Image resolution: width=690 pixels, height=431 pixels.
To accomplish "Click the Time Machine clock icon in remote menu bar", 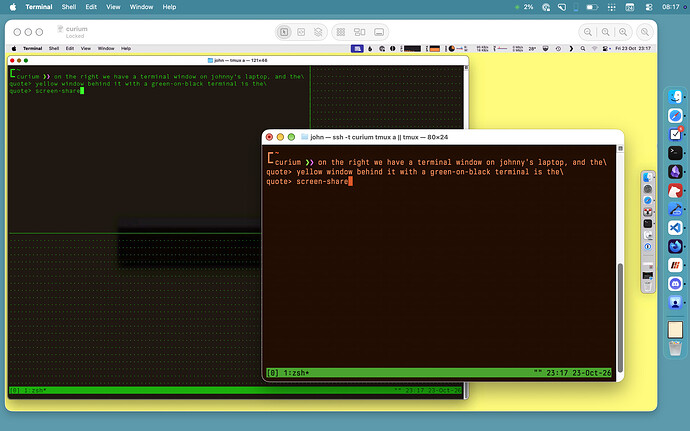I will [558, 48].
